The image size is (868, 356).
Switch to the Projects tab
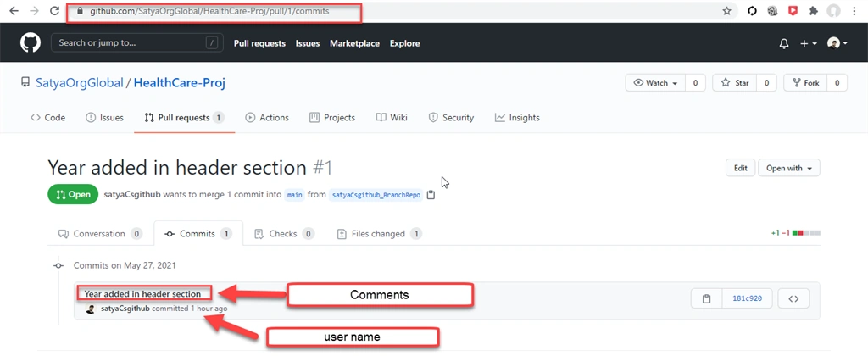pos(332,117)
